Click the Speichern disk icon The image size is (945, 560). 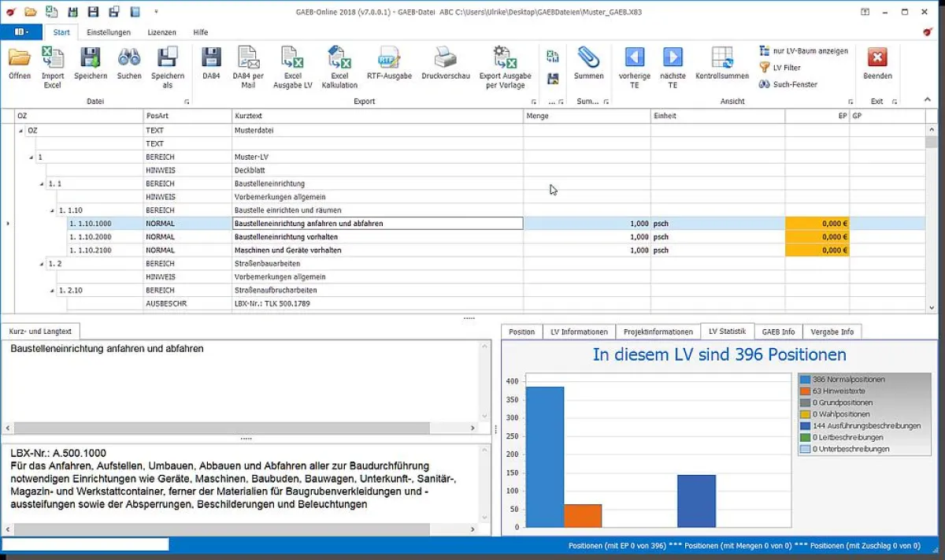91,59
